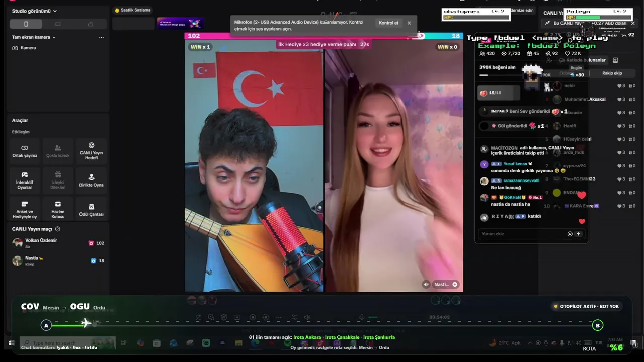Click KARA Emre in the ranking list
This screenshot has width=644, height=362.
(581, 206)
